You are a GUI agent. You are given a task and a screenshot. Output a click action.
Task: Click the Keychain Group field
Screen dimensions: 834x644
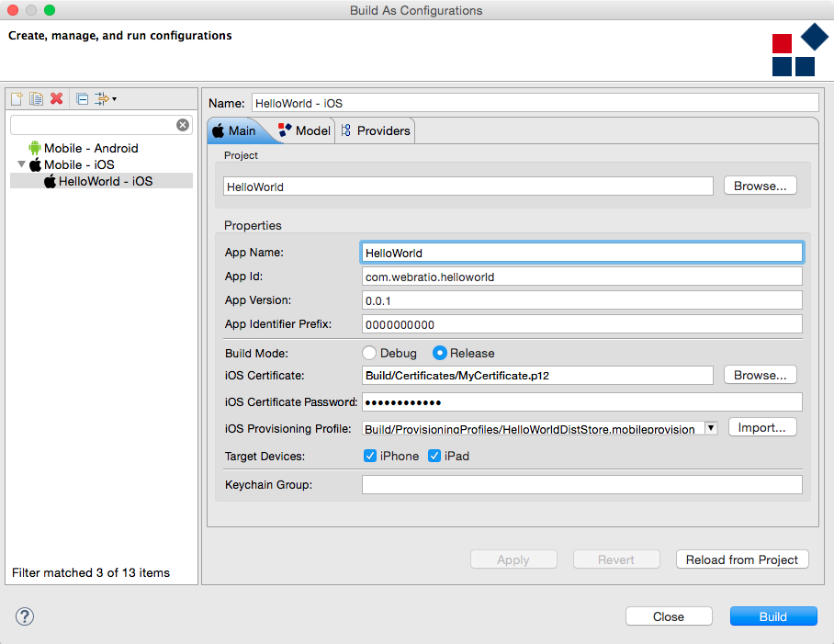pos(582,484)
